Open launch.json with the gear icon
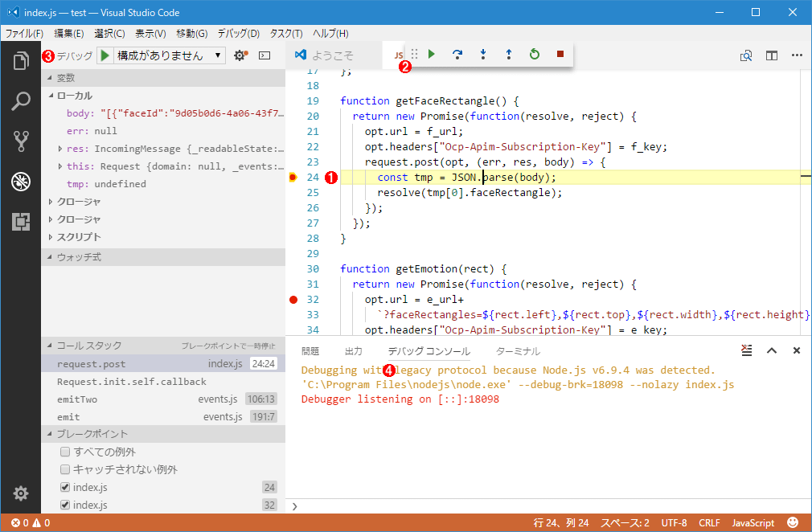Screen dimensions: 812x532 [x=240, y=55]
